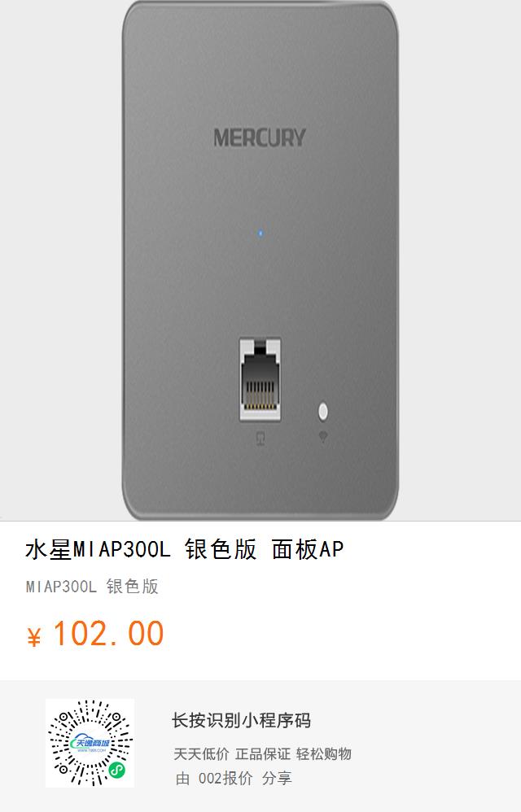Open the 水星MIAP300L 银色版 面板AP product title

click(x=184, y=549)
